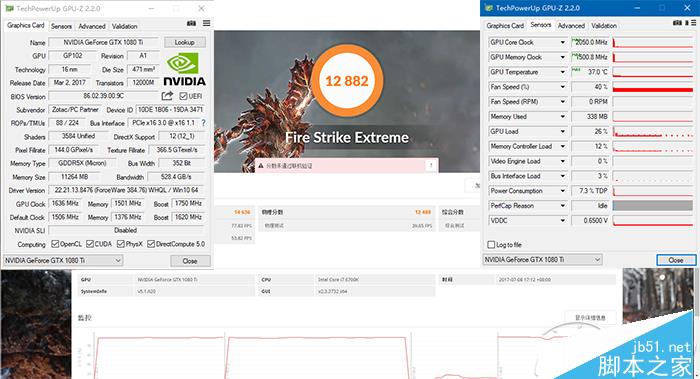Open the Fan Speed (%) sensor dropdown
700x379 pixels.
pos(562,87)
